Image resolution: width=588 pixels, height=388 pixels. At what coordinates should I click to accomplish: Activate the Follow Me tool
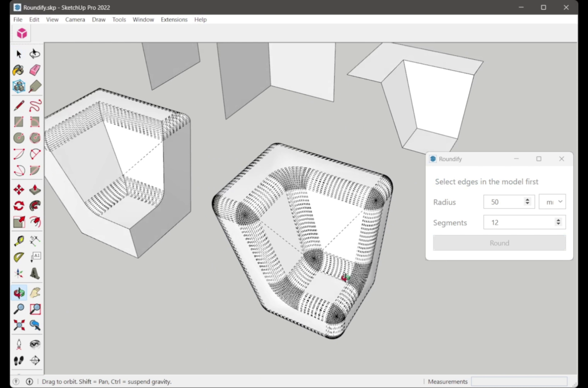coord(35,206)
